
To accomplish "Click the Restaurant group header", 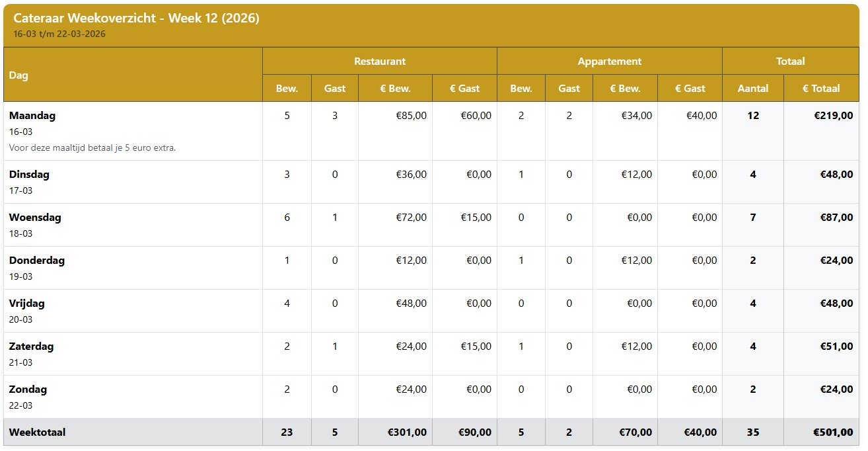I will tap(380, 61).
